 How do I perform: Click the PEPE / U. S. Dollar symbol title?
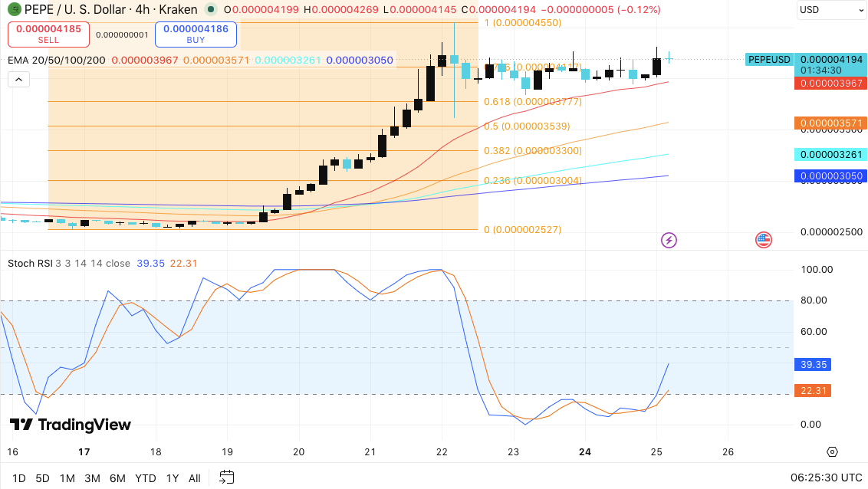74,9
